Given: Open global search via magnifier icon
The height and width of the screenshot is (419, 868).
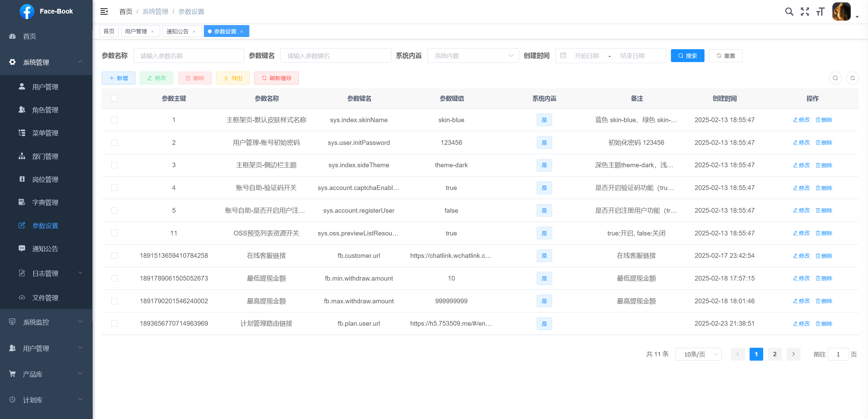Looking at the screenshot, I should tap(789, 11).
